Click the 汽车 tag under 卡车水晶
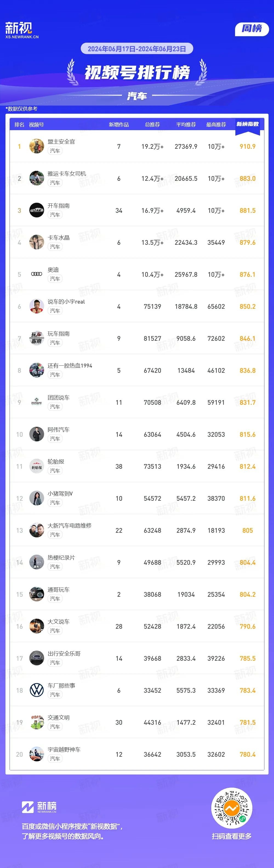This screenshot has height=868, width=274. pos(55,247)
